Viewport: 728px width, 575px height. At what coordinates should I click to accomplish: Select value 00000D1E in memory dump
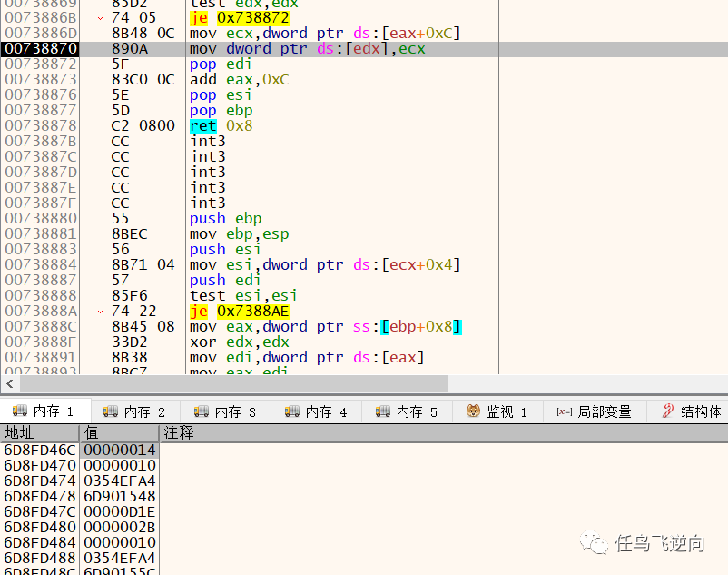[x=120, y=511]
